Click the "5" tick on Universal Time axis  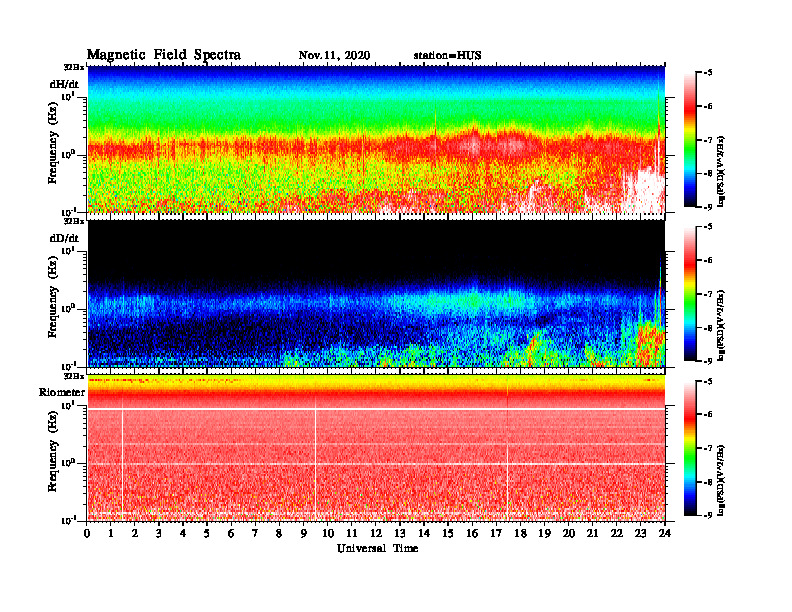(207, 534)
